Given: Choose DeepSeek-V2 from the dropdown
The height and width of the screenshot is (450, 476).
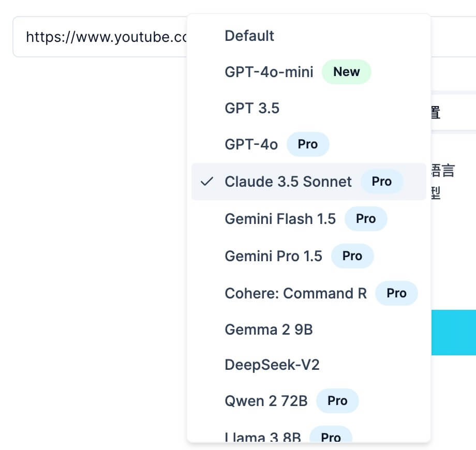Looking at the screenshot, I should [272, 365].
